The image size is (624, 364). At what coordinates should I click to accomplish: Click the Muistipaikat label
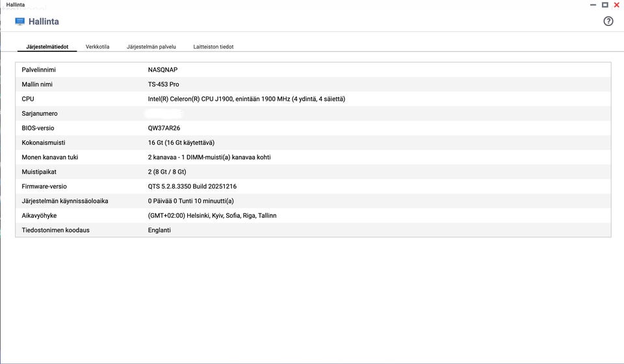click(x=39, y=172)
